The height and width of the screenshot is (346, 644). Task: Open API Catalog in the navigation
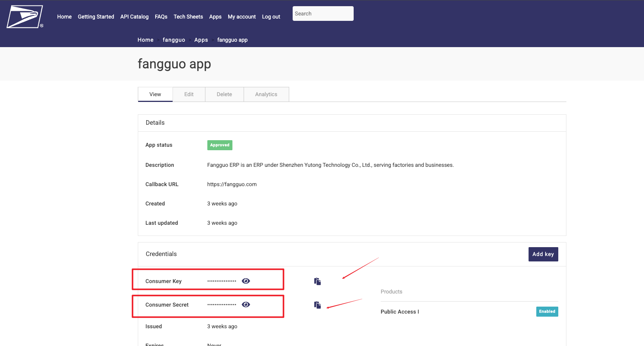click(134, 17)
